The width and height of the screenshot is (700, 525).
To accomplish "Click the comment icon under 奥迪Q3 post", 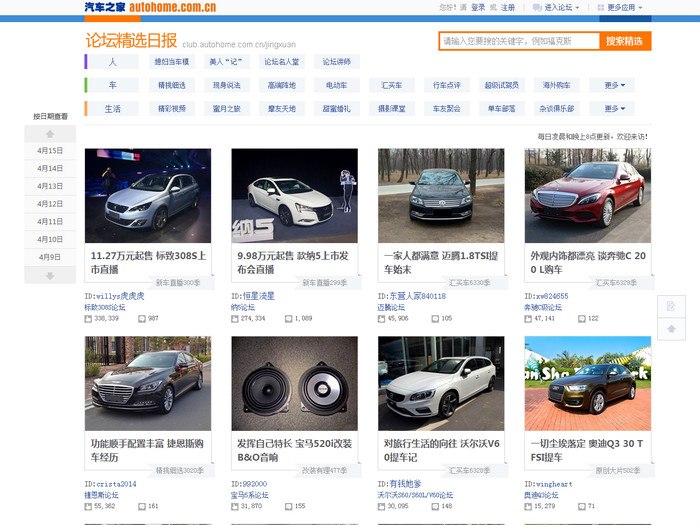I will (582, 506).
